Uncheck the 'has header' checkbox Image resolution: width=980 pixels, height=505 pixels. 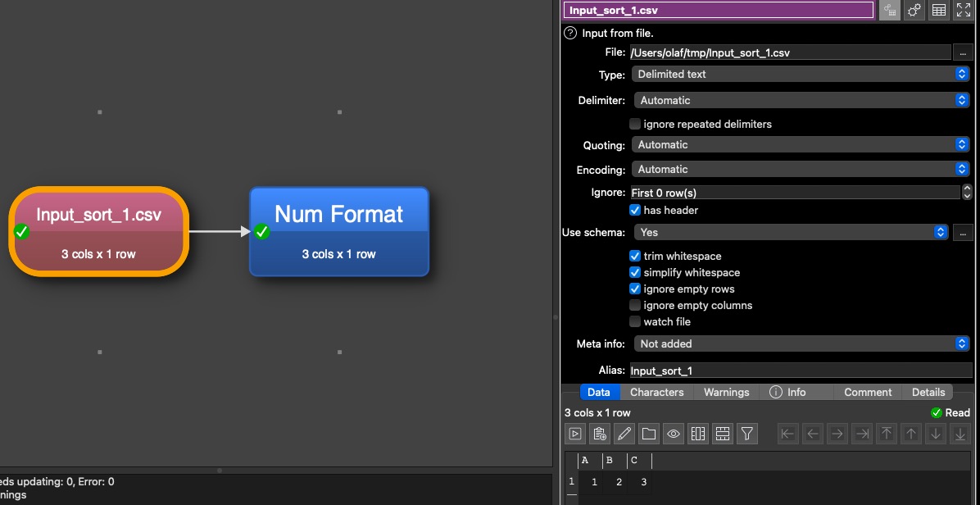point(635,210)
